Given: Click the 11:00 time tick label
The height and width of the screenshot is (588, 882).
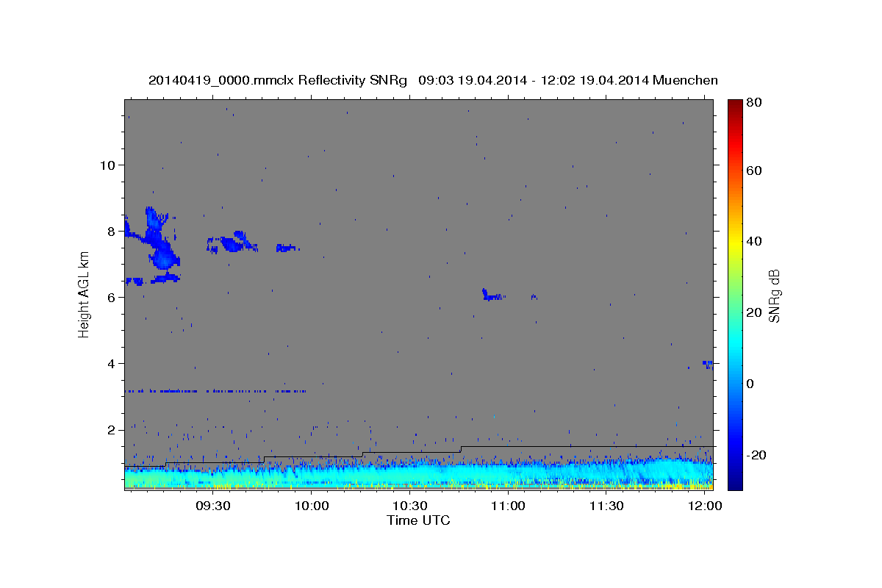Looking at the screenshot, I should click(x=508, y=506).
